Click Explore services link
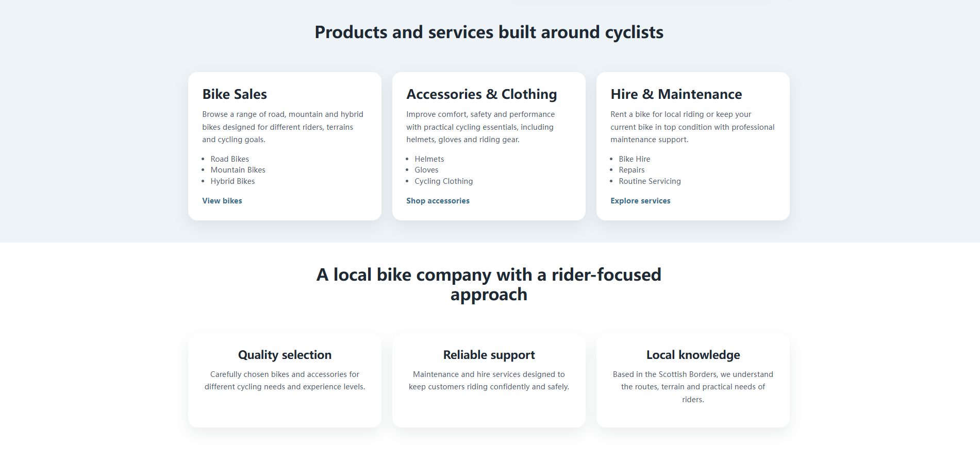 point(640,201)
